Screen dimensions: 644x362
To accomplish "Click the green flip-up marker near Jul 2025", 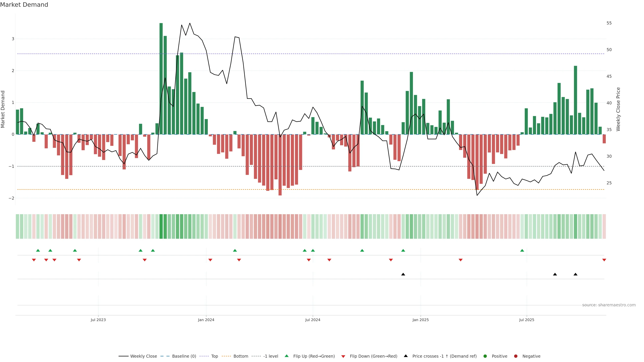I will coord(522,250).
